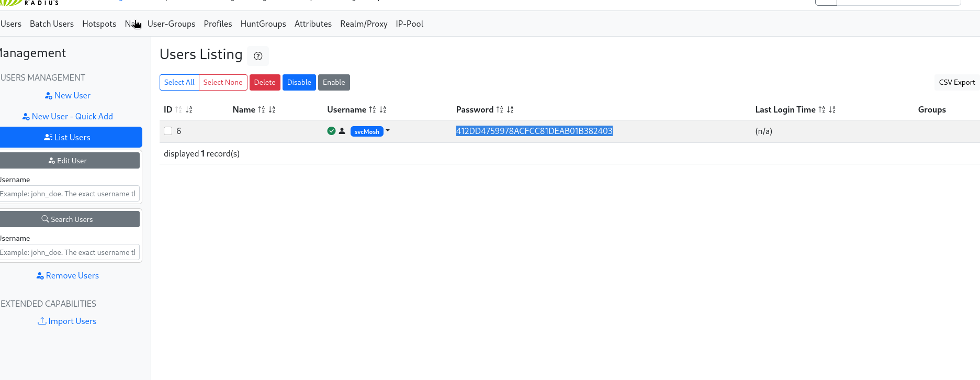
Task: Switch to the User-Groups tab
Action: (x=171, y=24)
